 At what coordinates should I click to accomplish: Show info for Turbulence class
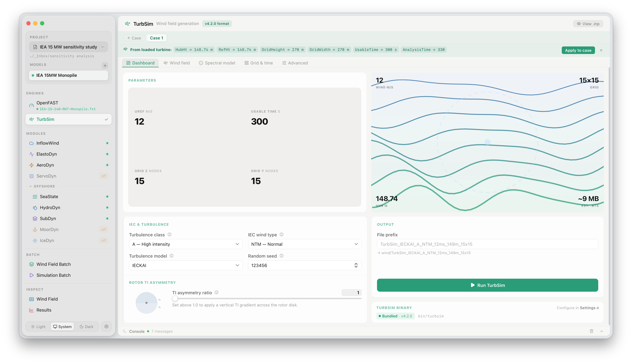pyautogui.click(x=169, y=234)
